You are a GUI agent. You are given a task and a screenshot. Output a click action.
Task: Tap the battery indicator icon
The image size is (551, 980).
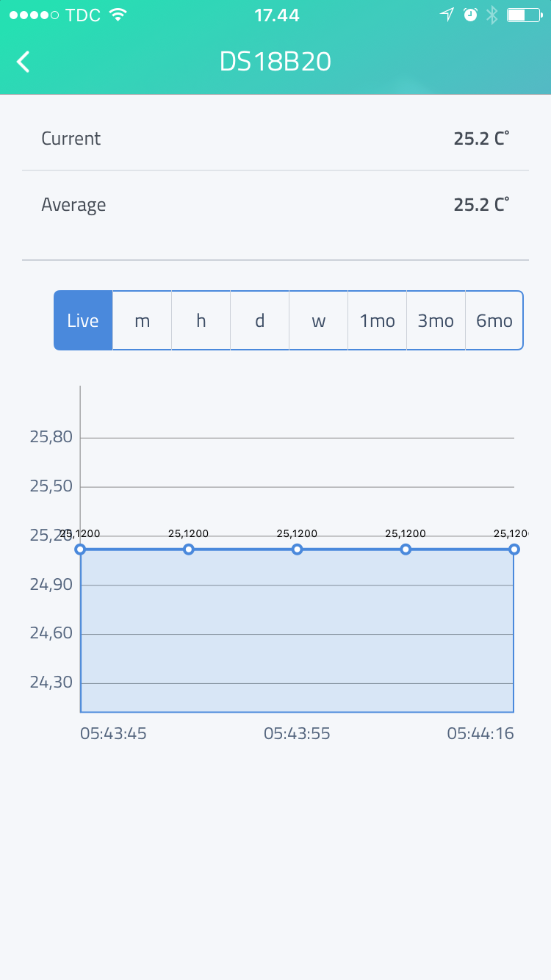(525, 15)
